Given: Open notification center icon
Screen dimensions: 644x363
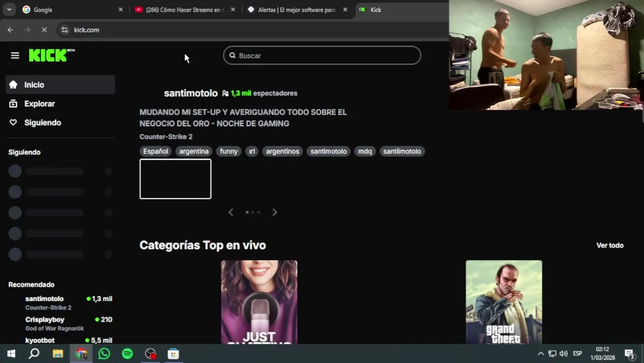Looking at the screenshot, I should [x=629, y=354].
